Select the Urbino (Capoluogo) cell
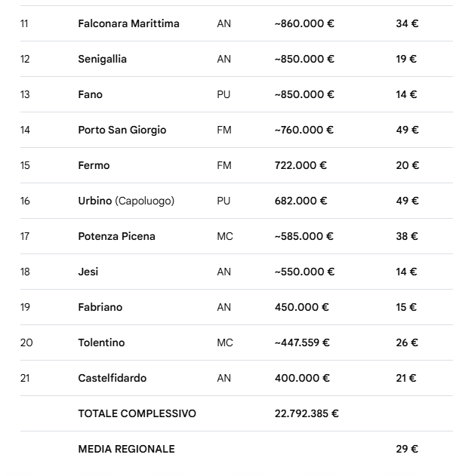This screenshot has width=453, height=476. pos(125,201)
